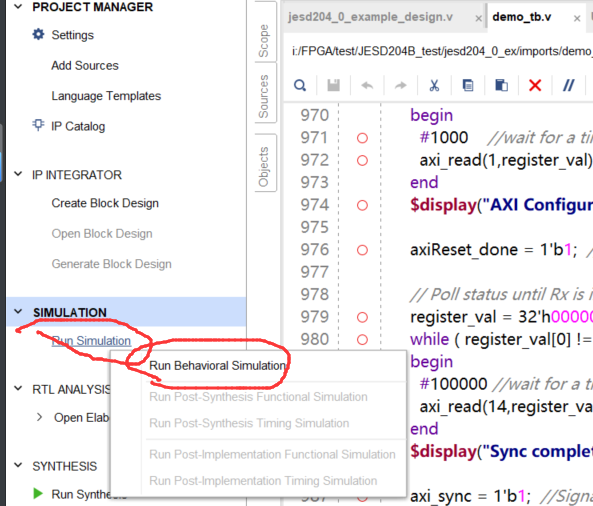
Task: Click Generate Block Design
Action: coord(112,264)
